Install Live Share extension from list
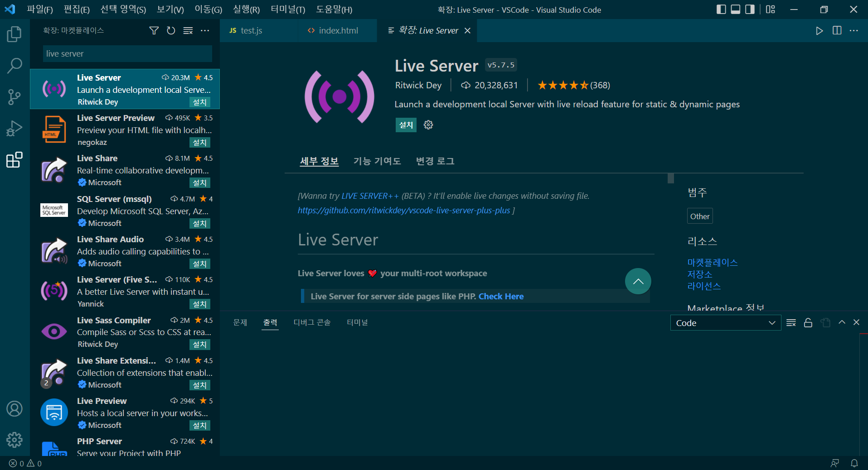868x470 pixels. pos(199,183)
